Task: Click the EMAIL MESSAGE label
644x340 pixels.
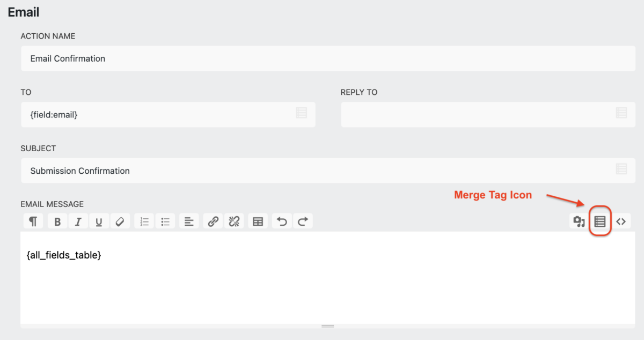Action: click(52, 204)
